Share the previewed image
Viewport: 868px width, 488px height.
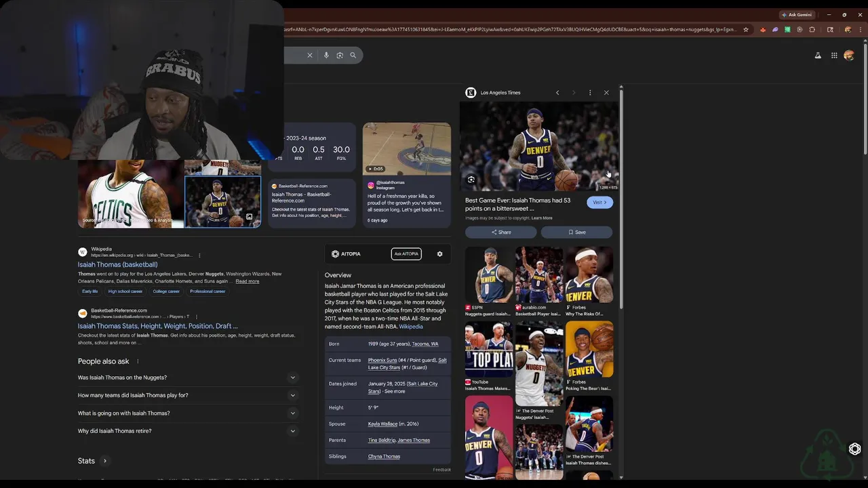click(501, 232)
